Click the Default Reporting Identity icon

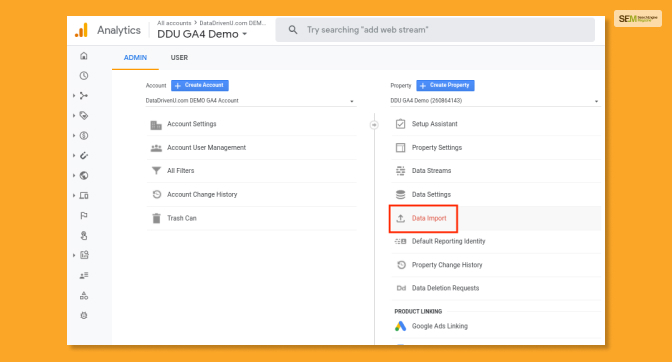(x=400, y=242)
